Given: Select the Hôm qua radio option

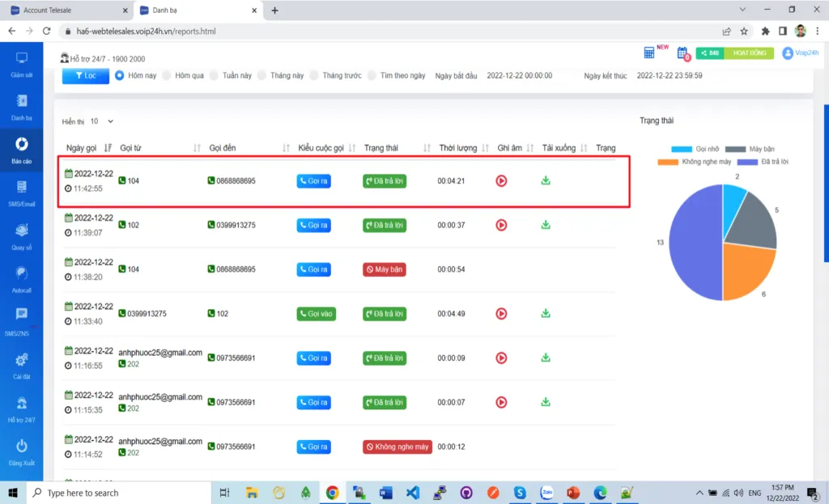Looking at the screenshot, I should tap(167, 75).
